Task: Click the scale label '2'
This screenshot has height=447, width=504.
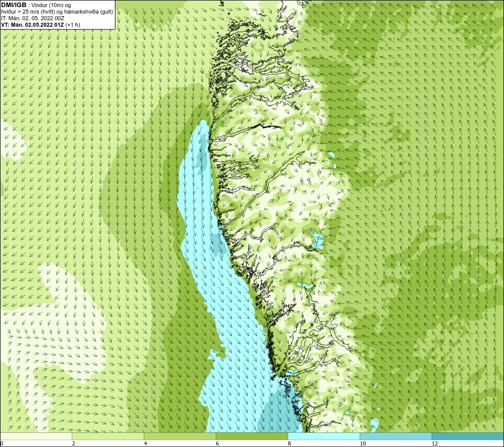Action: click(x=74, y=443)
